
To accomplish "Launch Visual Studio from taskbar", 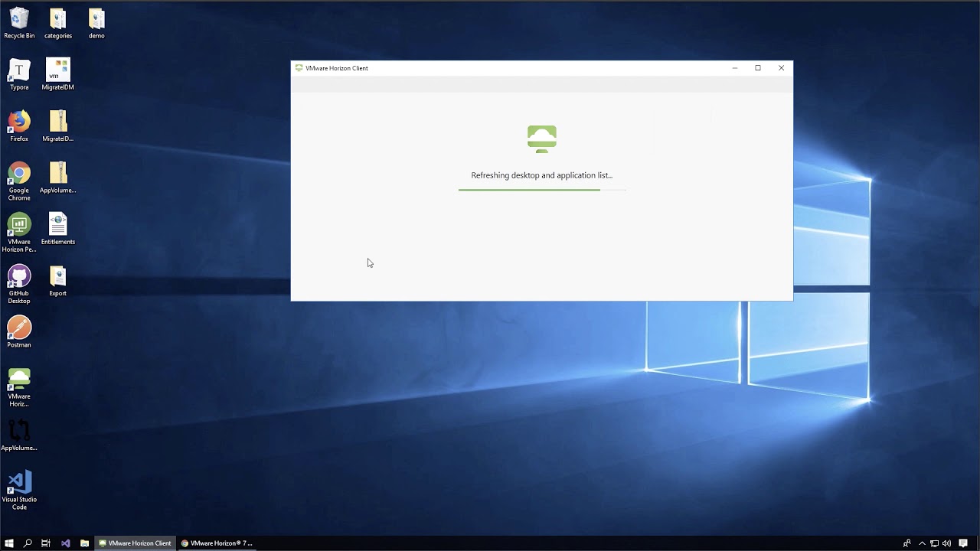I will coord(65,543).
